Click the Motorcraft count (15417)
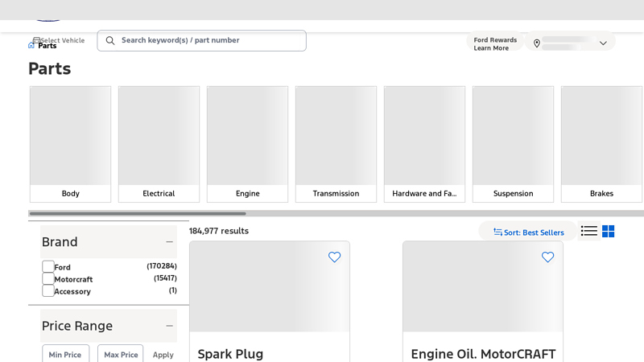 tap(165, 278)
